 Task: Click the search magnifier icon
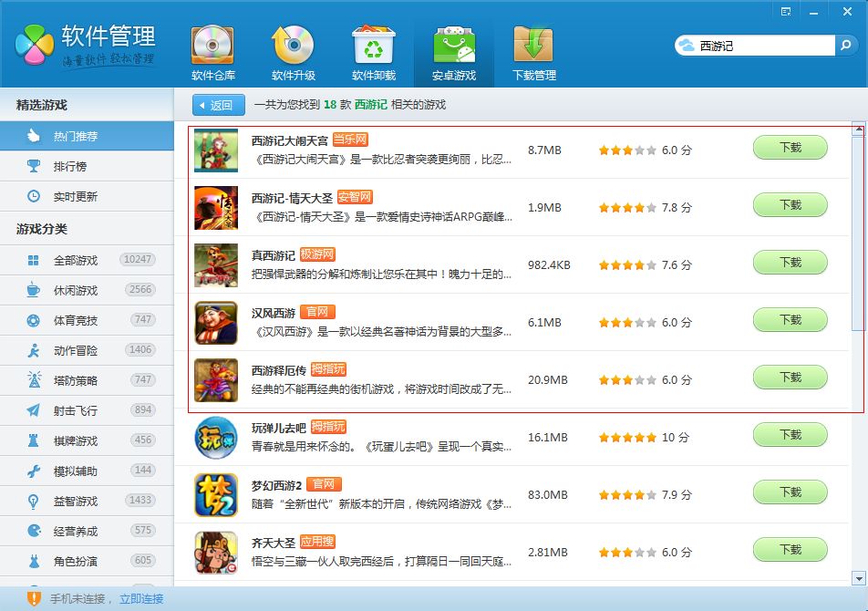click(x=846, y=45)
